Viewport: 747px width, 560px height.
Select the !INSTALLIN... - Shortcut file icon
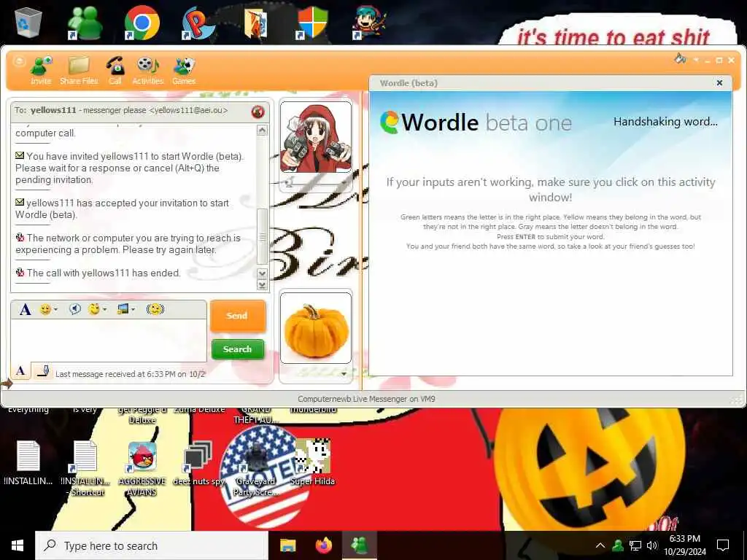(85, 469)
